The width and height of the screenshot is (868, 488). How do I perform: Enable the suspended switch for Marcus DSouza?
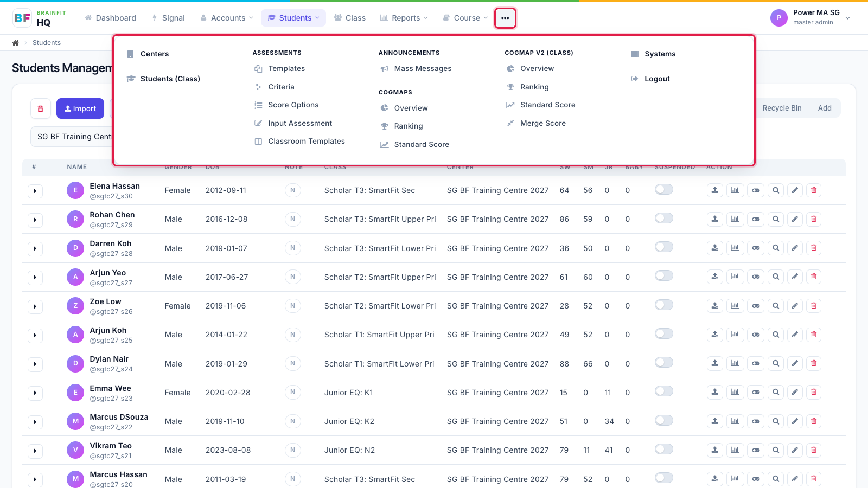664,420
